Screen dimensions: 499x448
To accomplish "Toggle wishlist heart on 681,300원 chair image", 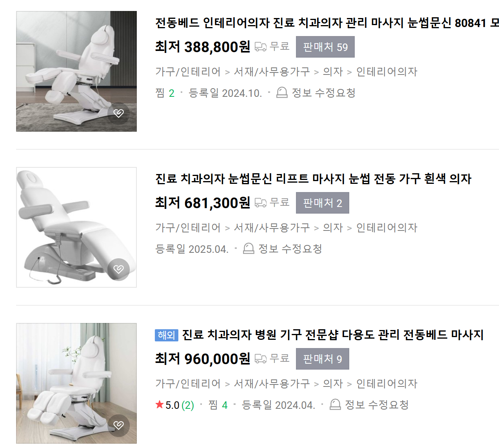I will [x=118, y=269].
